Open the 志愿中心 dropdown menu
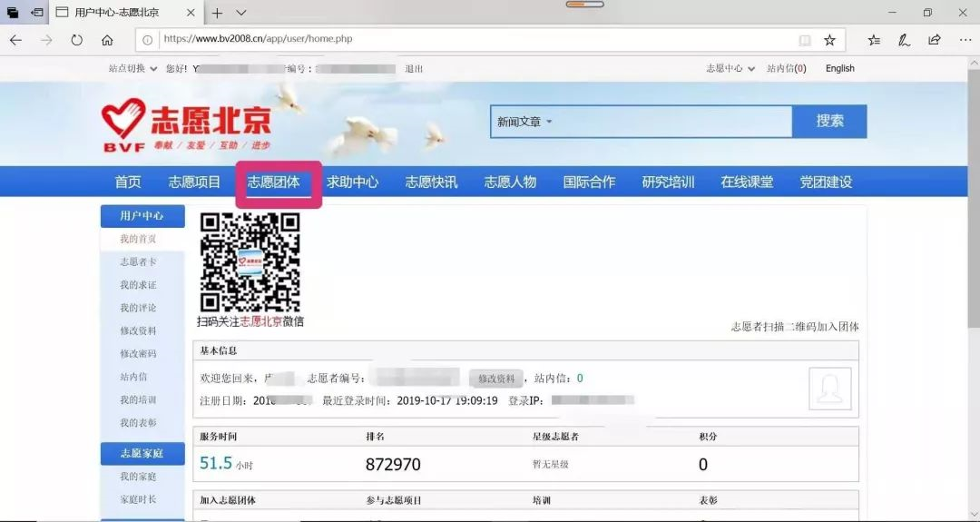 (730, 68)
